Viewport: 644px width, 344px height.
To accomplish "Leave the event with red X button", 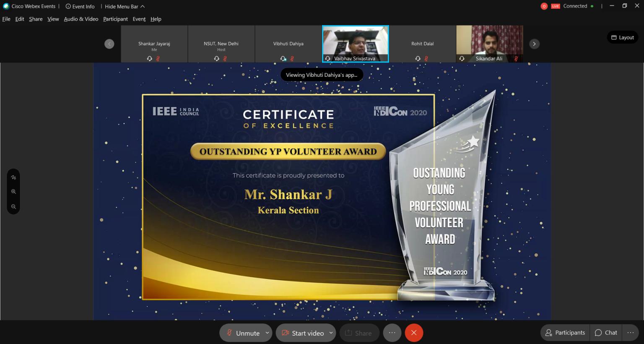I will [x=414, y=332].
